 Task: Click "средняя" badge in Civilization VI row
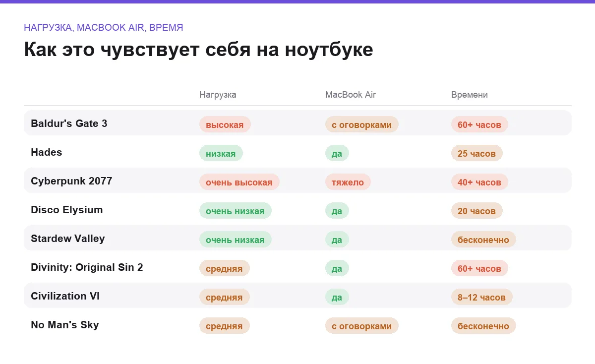pyautogui.click(x=225, y=297)
